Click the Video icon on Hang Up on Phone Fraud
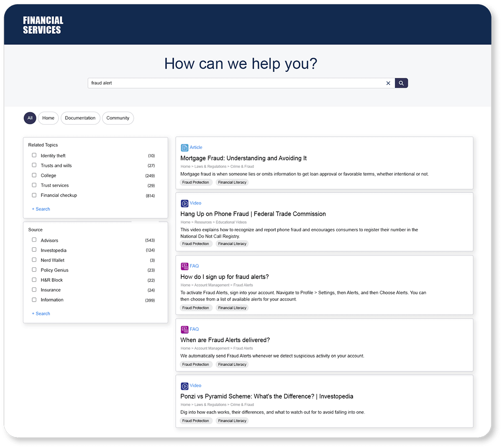The image size is (502, 448). click(x=184, y=203)
